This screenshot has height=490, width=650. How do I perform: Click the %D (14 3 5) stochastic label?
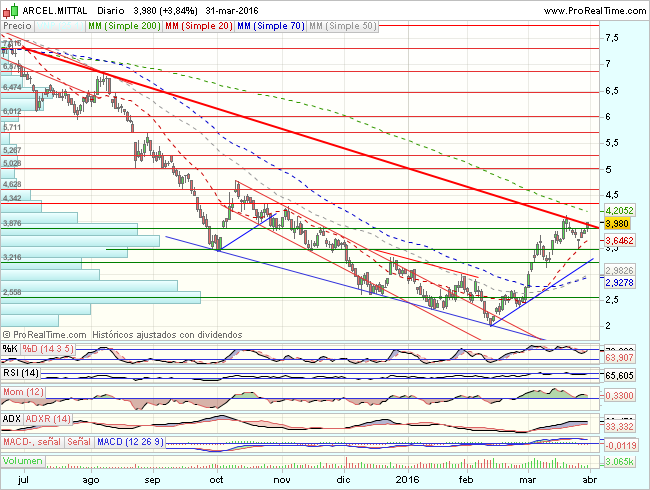pyautogui.click(x=47, y=348)
